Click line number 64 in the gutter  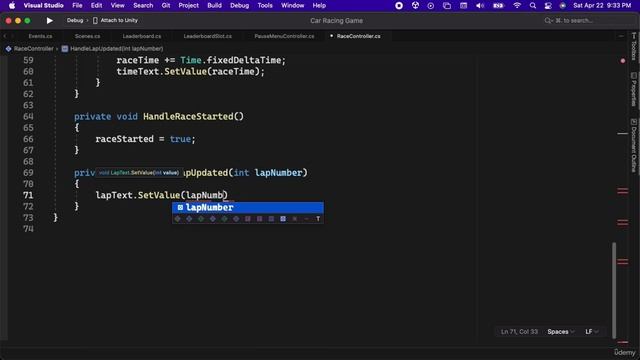tap(28, 116)
